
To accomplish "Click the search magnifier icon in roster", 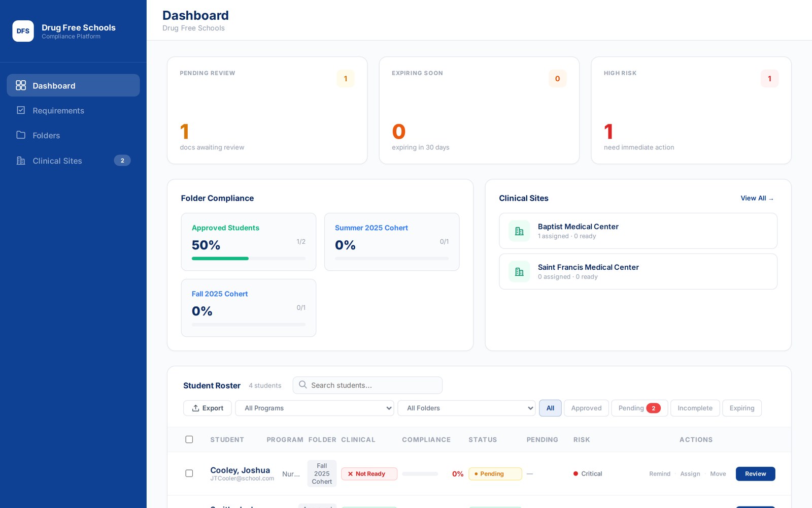I will coord(302,385).
